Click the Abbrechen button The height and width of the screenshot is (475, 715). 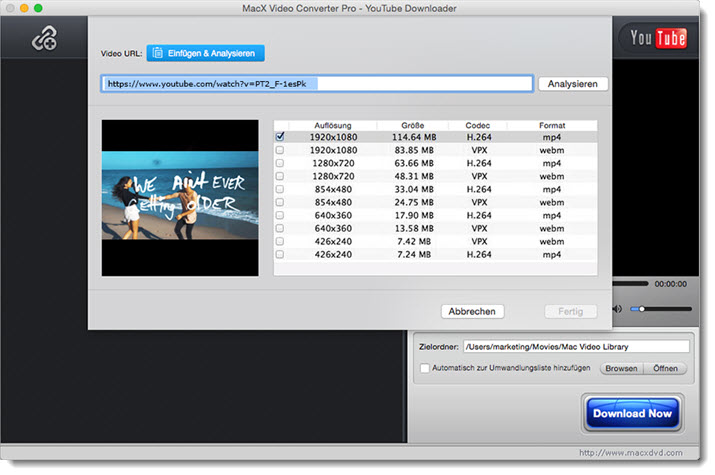[472, 311]
